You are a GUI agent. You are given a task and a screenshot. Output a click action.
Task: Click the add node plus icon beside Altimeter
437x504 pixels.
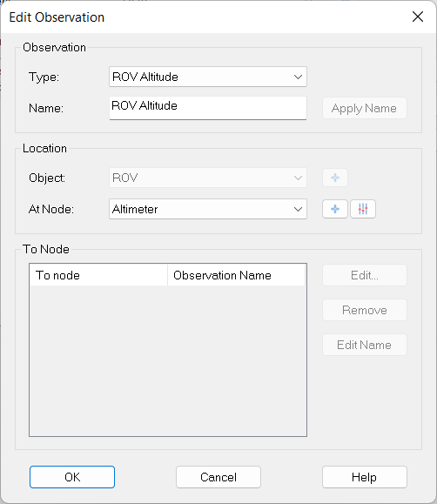click(x=335, y=209)
